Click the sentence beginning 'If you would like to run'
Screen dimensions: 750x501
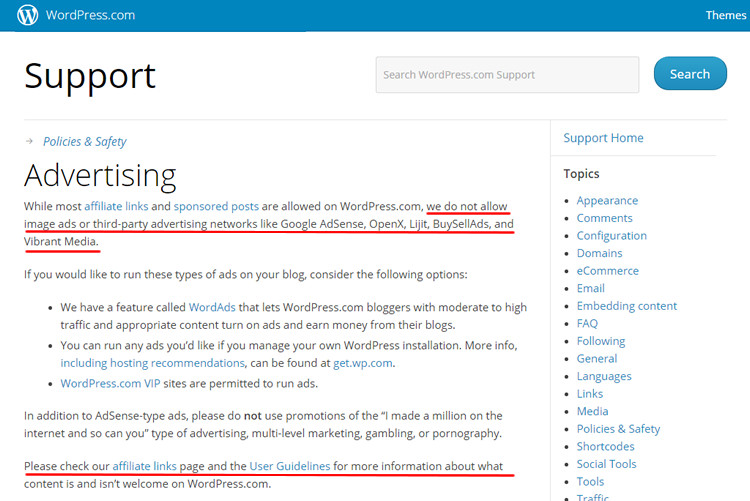tap(245, 275)
